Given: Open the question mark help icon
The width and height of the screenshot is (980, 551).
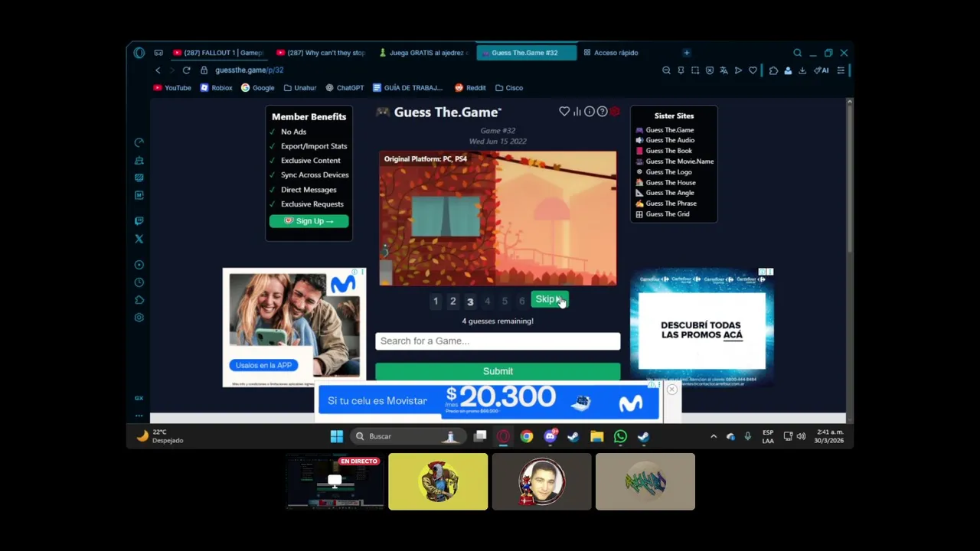Looking at the screenshot, I should point(602,112).
